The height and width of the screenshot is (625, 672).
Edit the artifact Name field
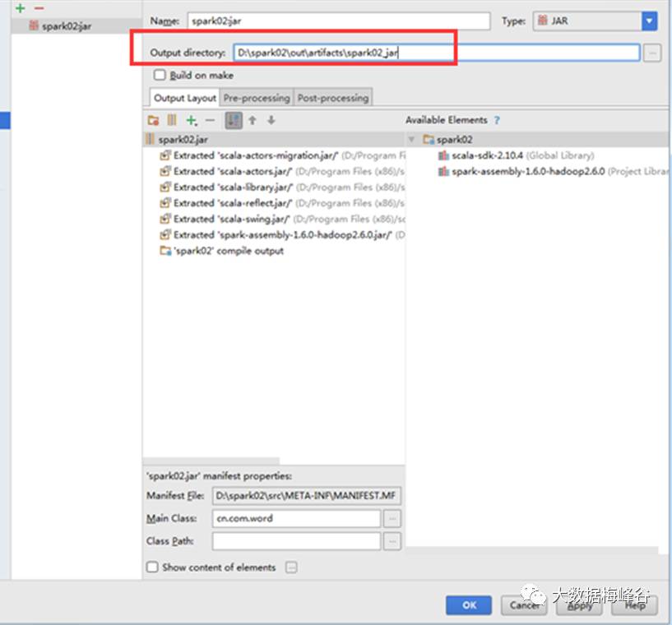(338, 21)
